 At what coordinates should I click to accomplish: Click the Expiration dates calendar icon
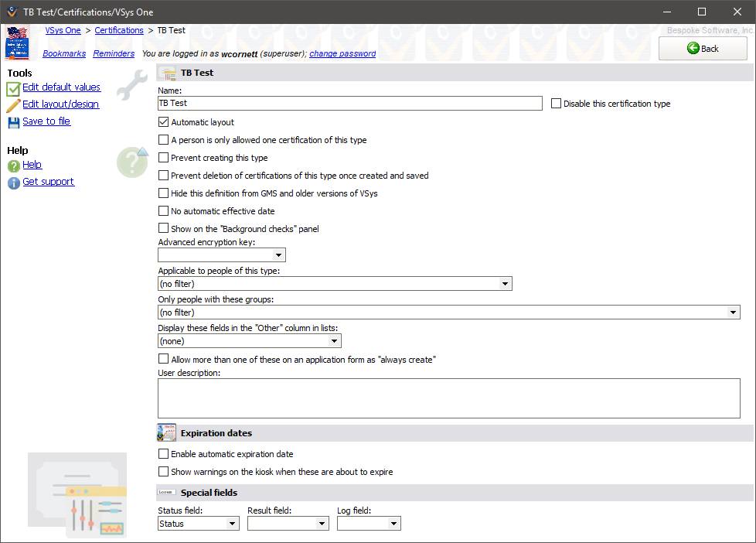point(166,433)
